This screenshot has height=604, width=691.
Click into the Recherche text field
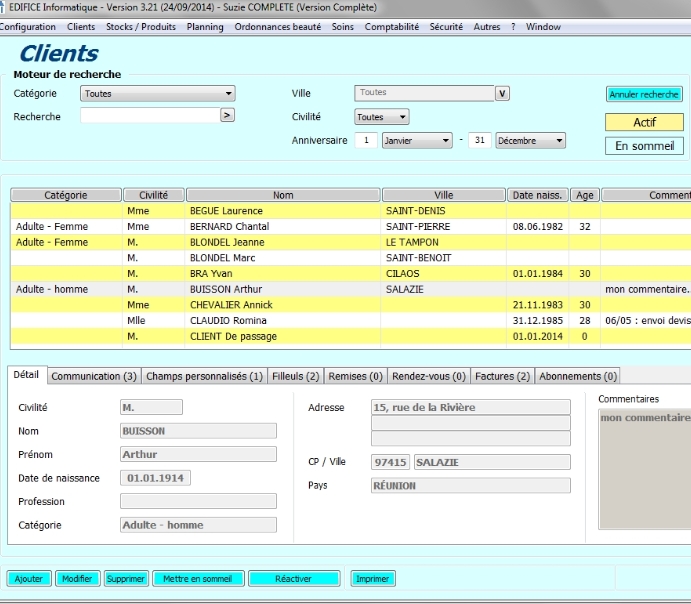click(x=149, y=116)
